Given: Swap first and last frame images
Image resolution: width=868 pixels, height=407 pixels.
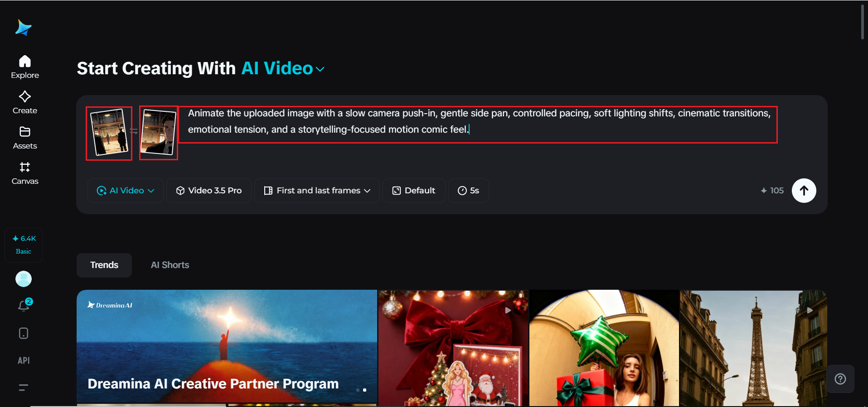Looking at the screenshot, I should [x=134, y=131].
